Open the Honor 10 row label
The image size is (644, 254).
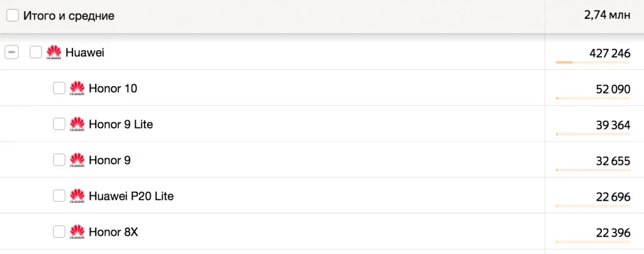coord(113,88)
